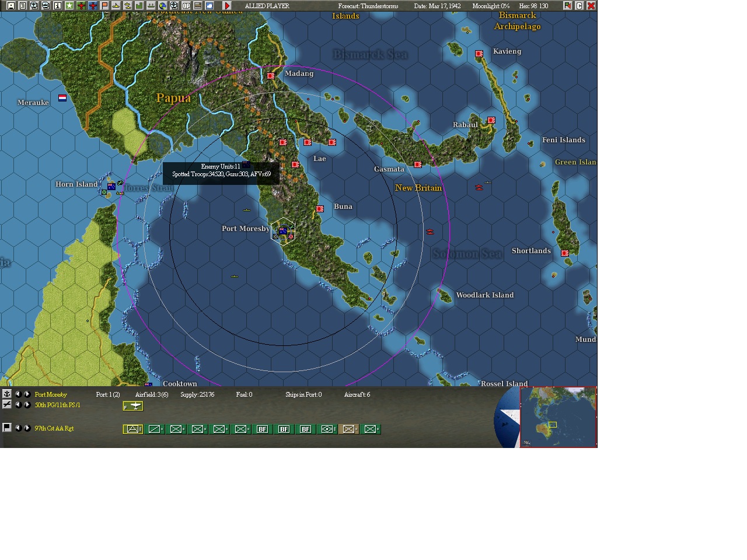
Task: Click the single yellow ship toolbar icon
Action: click(116, 6)
